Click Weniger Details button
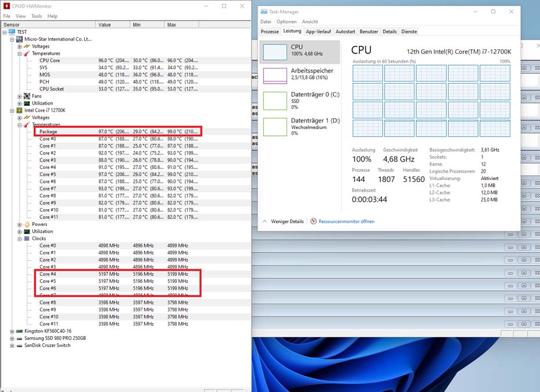 [x=284, y=221]
